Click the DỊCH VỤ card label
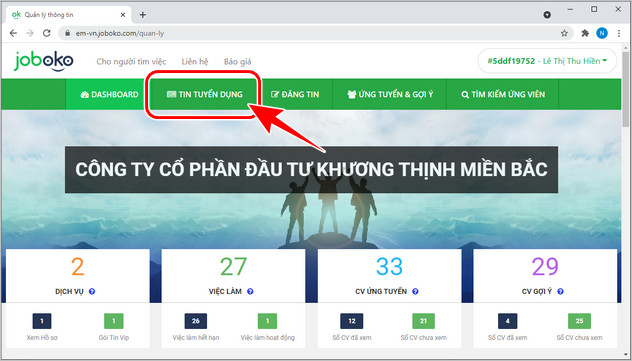This screenshot has width=632, height=361. click(69, 291)
